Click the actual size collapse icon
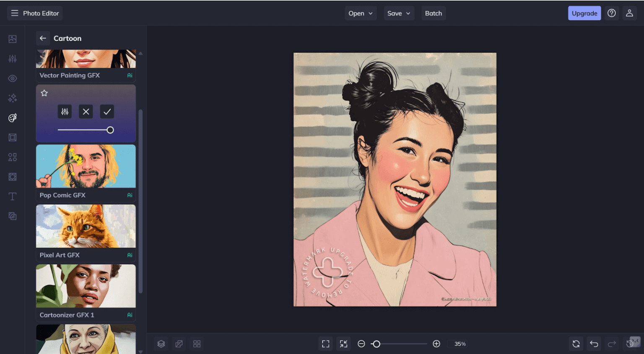 344,344
